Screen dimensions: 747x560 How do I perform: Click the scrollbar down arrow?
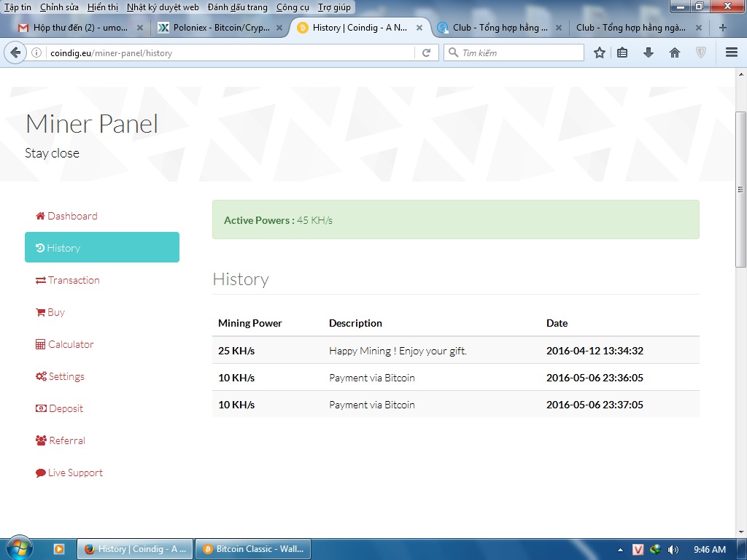tap(741, 532)
